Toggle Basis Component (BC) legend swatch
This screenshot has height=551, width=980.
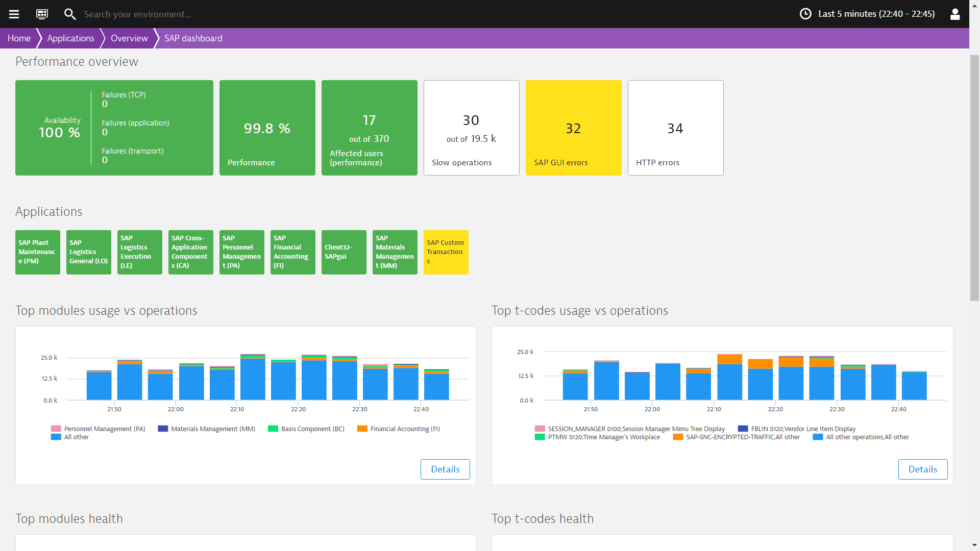click(x=273, y=429)
